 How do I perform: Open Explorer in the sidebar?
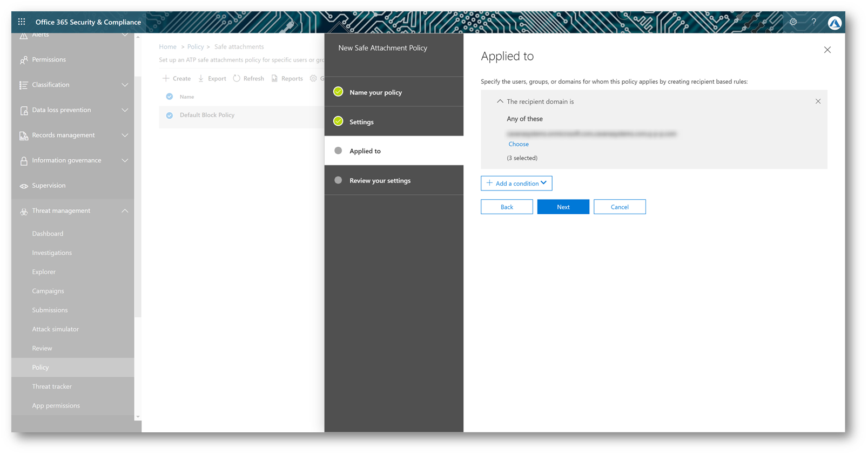[x=44, y=272]
